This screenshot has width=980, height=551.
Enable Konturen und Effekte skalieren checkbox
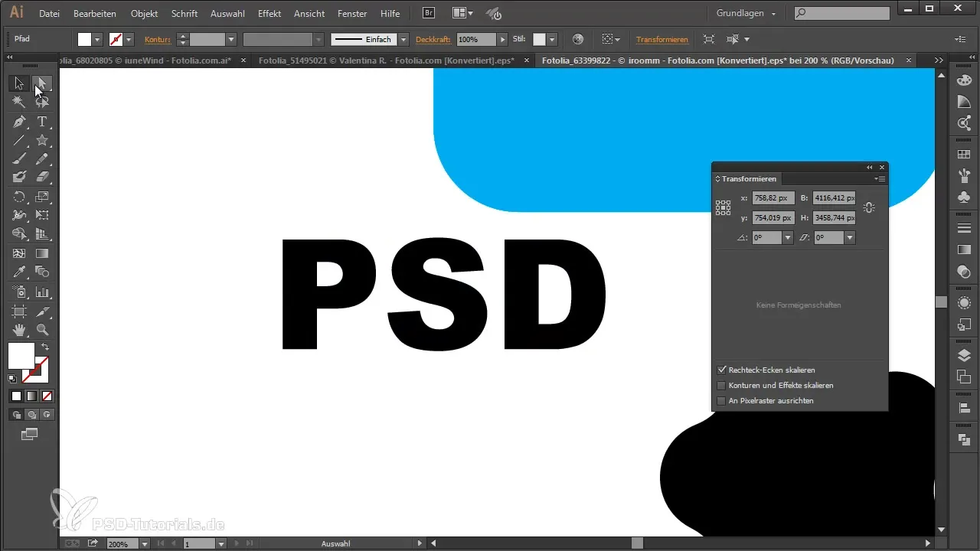(x=721, y=385)
